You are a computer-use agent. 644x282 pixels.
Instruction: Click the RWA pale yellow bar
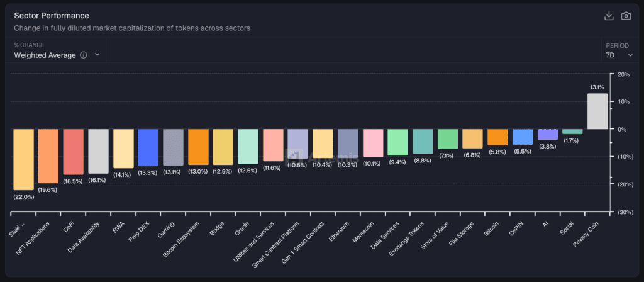click(124, 149)
